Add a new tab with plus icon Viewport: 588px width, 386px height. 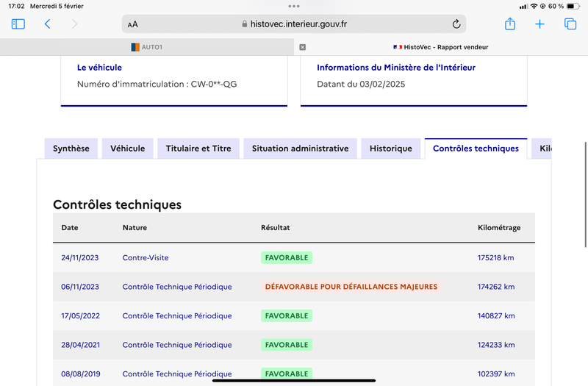[x=539, y=24]
